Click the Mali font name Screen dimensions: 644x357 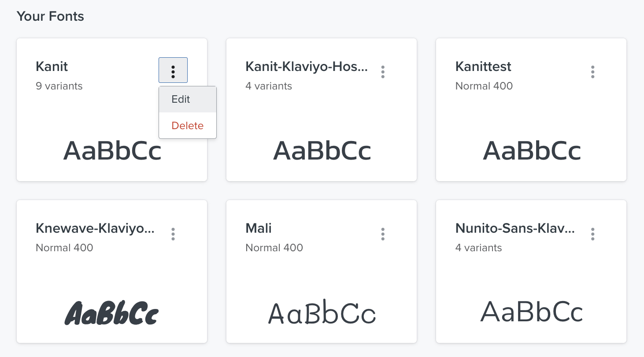pyautogui.click(x=258, y=228)
